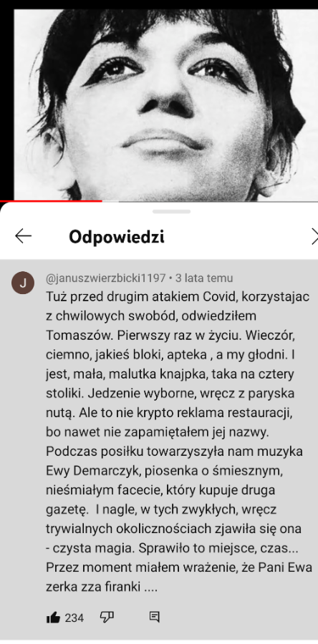This screenshot has height=644, width=318.
Task: Go back using the left arrow
Action: point(23,237)
